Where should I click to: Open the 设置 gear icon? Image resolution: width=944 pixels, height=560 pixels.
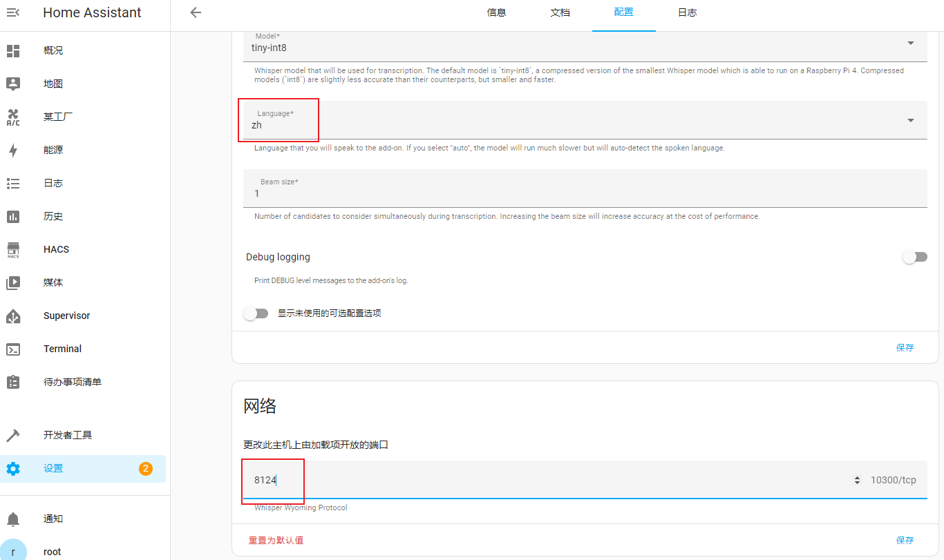(x=13, y=468)
